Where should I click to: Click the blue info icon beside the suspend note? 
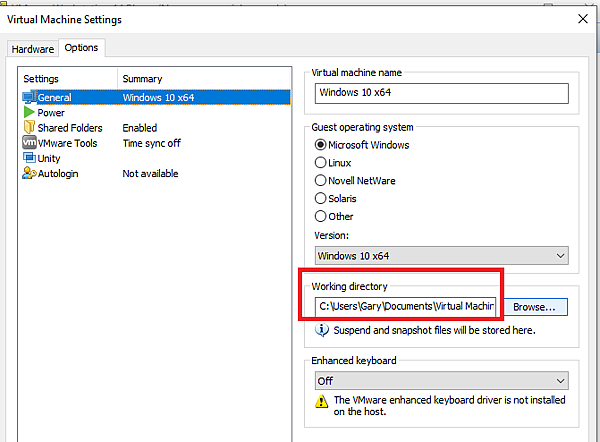tap(322, 330)
